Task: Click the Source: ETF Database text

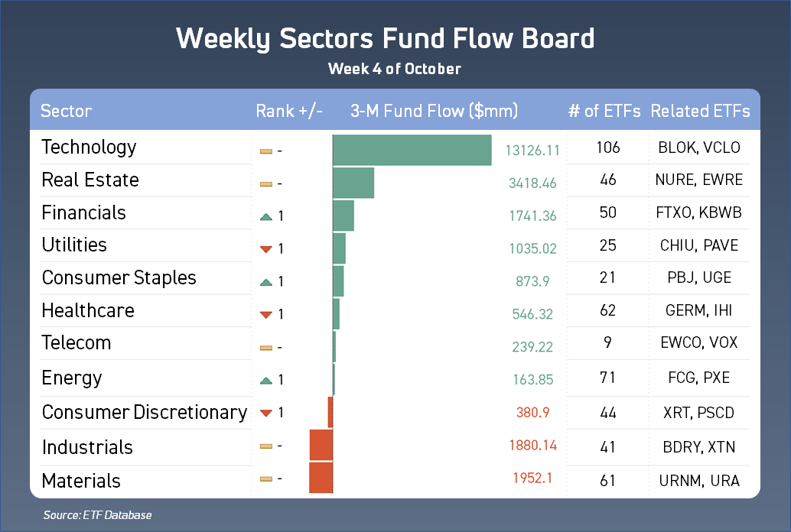Action: (97, 515)
